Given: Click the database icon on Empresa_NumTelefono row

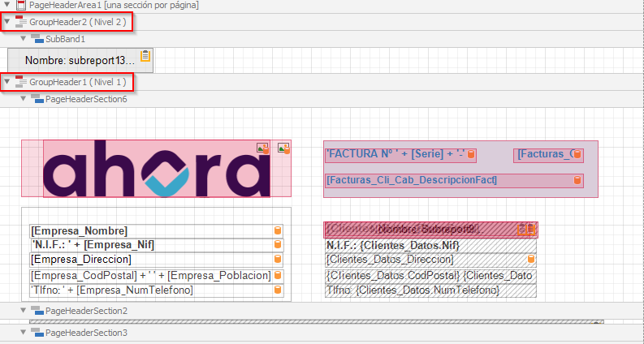Looking at the screenshot, I should tap(278, 290).
